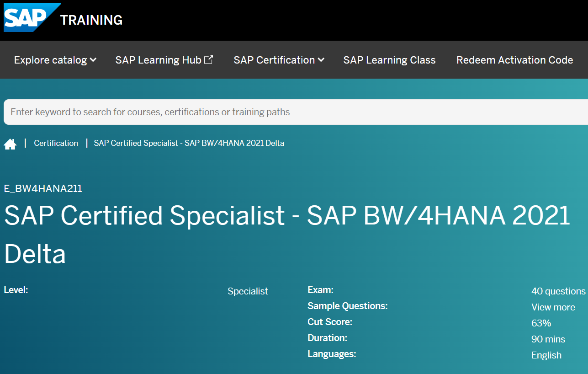Click the SAP logo

[32, 17]
